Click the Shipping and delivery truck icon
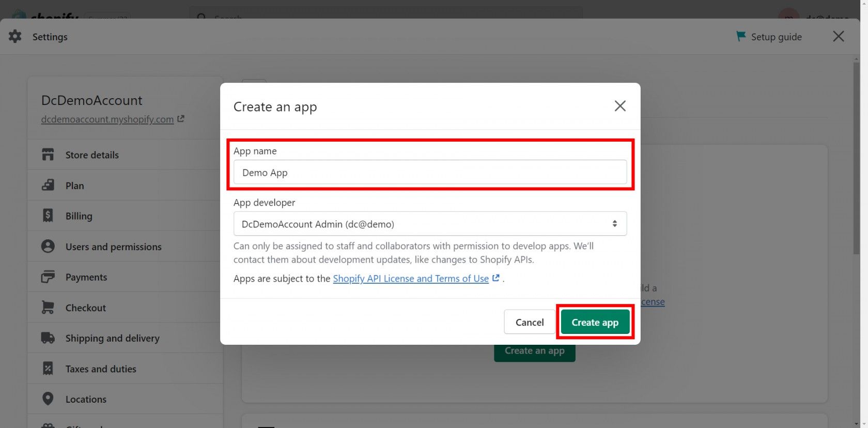 48,338
